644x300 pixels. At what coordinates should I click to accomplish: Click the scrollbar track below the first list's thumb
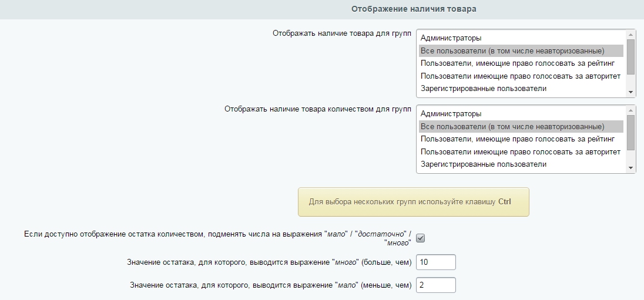click(631, 82)
